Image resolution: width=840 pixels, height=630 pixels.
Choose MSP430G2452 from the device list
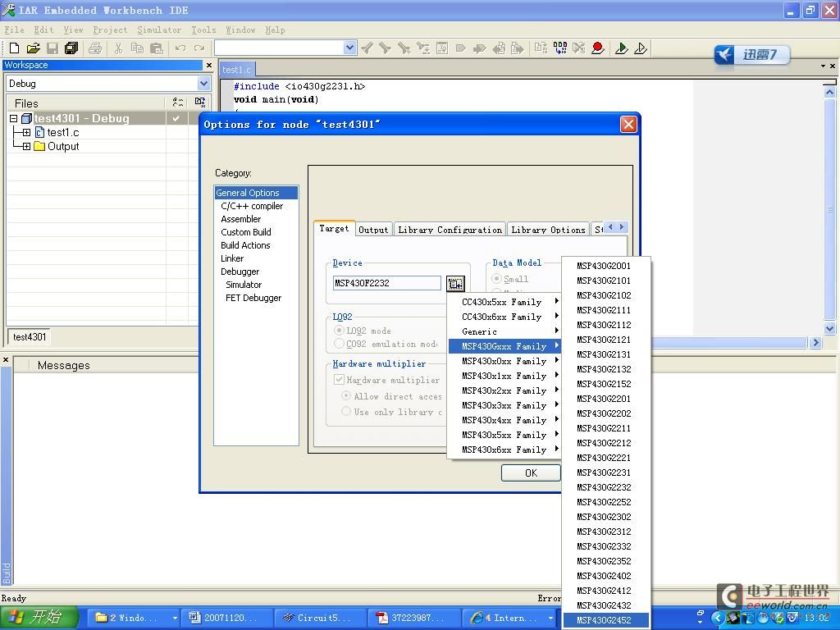604,620
